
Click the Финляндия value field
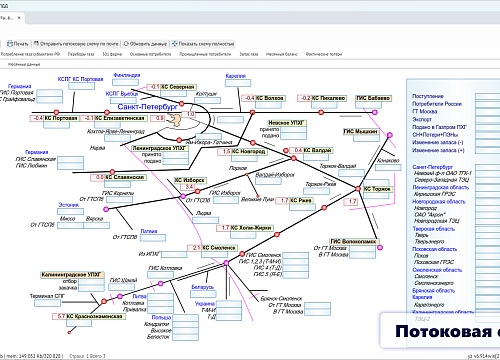pyautogui.click(x=125, y=82)
